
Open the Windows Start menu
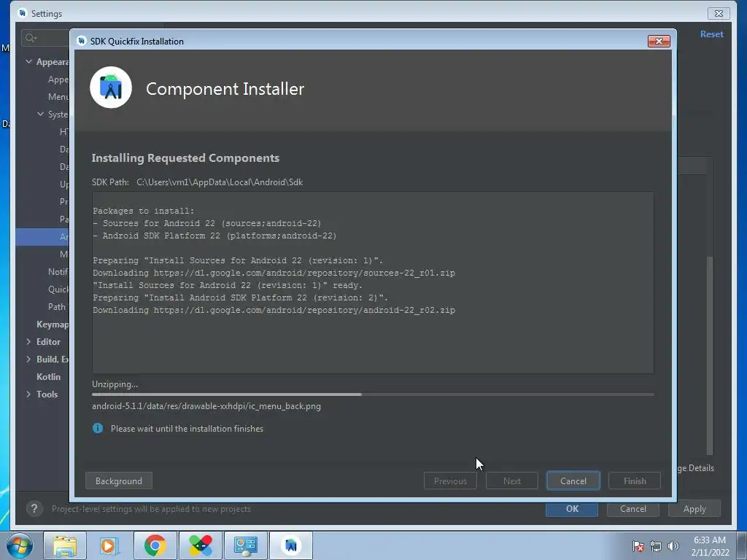click(x=19, y=545)
